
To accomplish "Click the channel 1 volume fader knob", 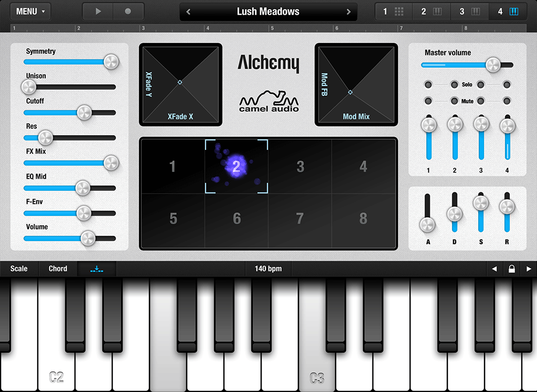I will (x=429, y=125).
